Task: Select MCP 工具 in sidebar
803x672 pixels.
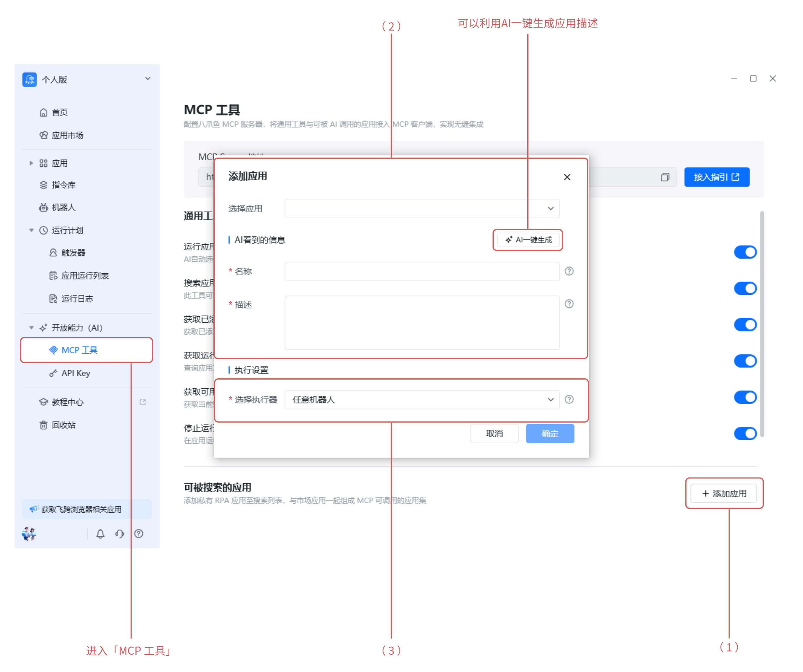Action: (x=86, y=350)
